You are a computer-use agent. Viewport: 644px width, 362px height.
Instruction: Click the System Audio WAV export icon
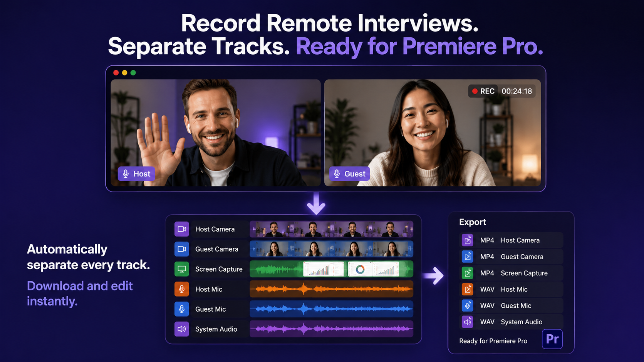(x=467, y=322)
